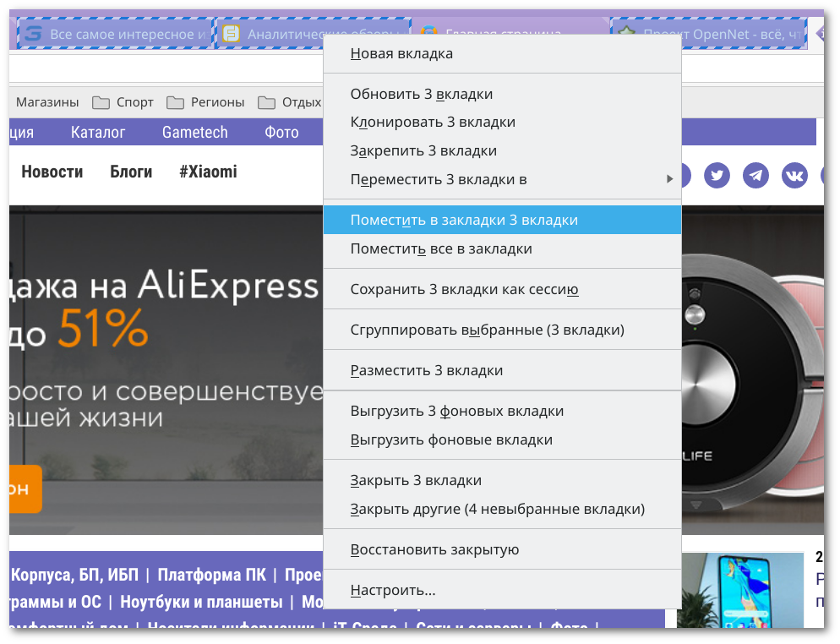The width and height of the screenshot is (840, 644).
Task: Choose 'Выгрузить фоновые вкладки' entry
Action: click(502, 439)
